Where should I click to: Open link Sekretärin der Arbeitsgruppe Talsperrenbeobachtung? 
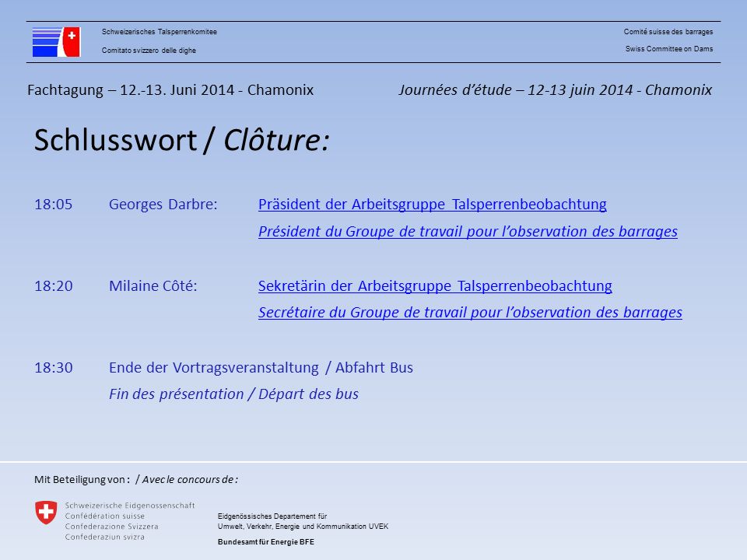(435, 285)
